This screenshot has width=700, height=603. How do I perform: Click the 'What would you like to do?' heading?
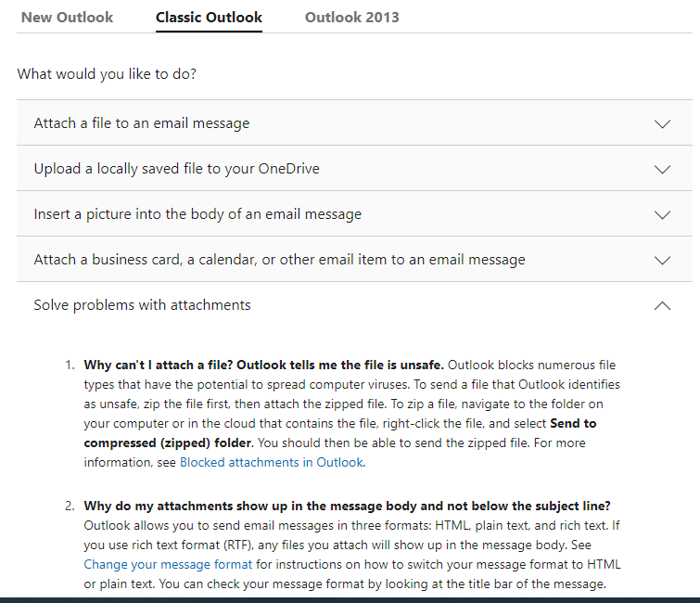tap(107, 74)
